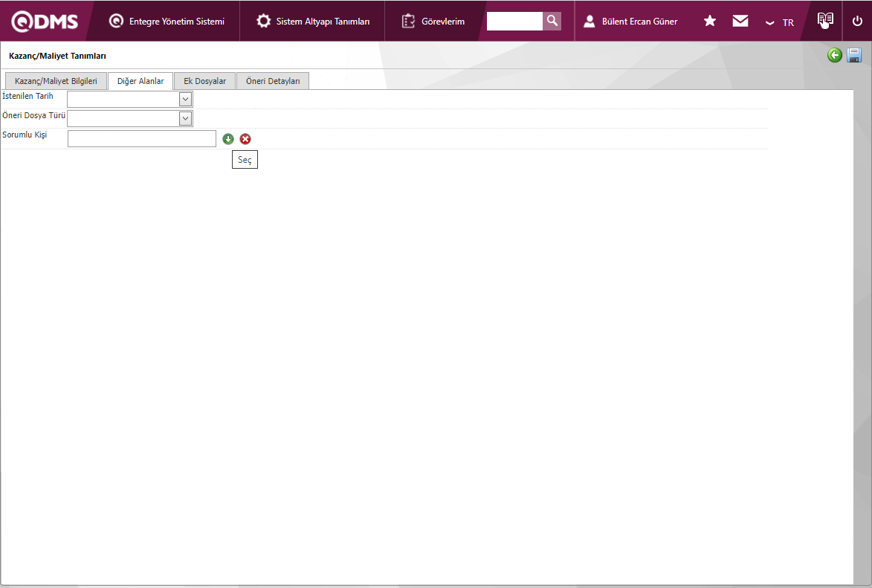Image resolution: width=872 pixels, height=588 pixels.
Task: Open the help book icon
Action: (825, 20)
